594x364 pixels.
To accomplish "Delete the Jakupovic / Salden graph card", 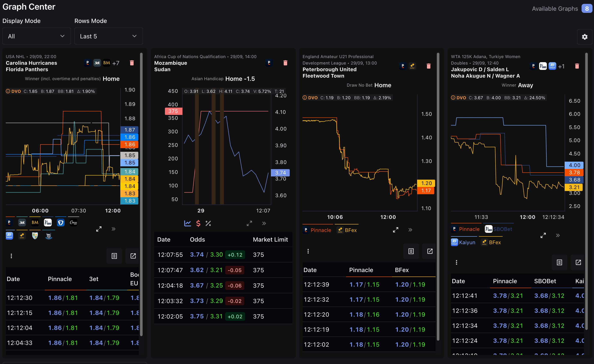I will [577, 66].
